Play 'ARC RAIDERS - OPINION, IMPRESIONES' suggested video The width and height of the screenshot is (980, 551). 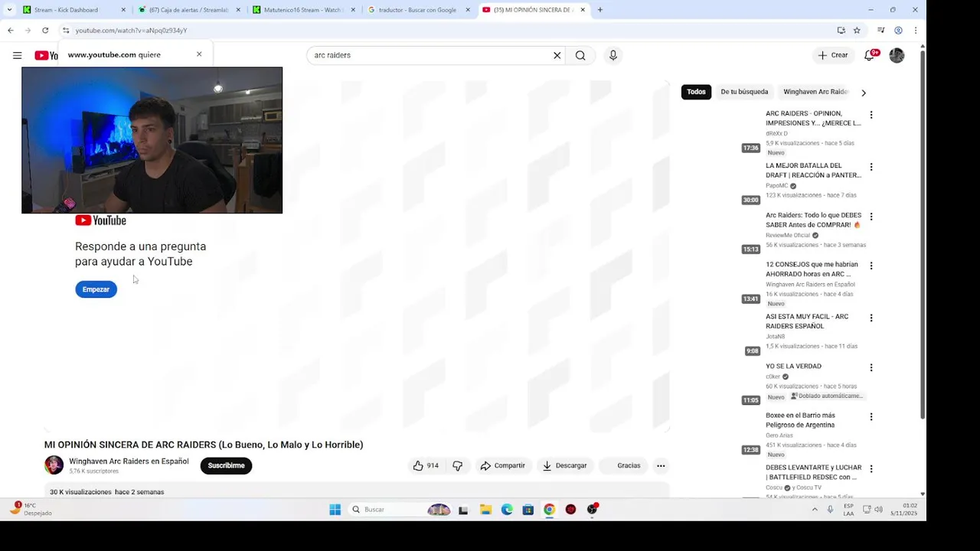tap(813, 118)
